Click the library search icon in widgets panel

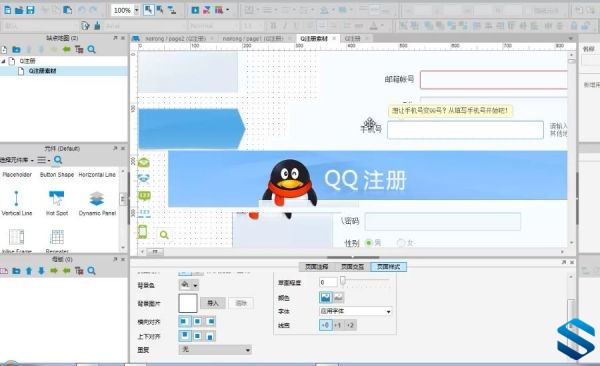[58, 160]
